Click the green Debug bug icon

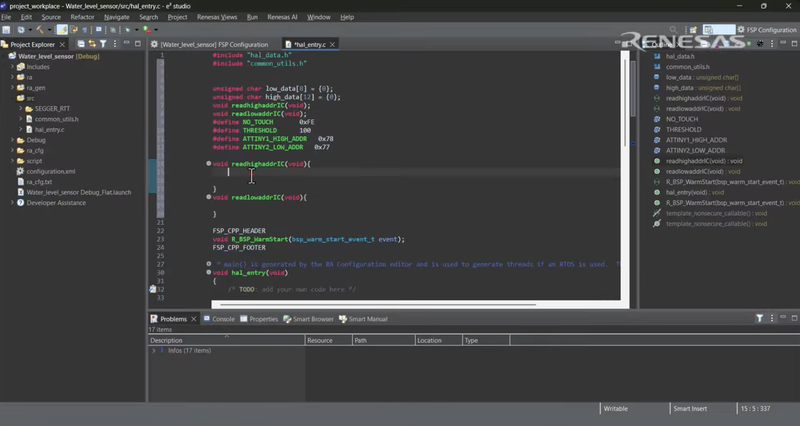pos(127,30)
